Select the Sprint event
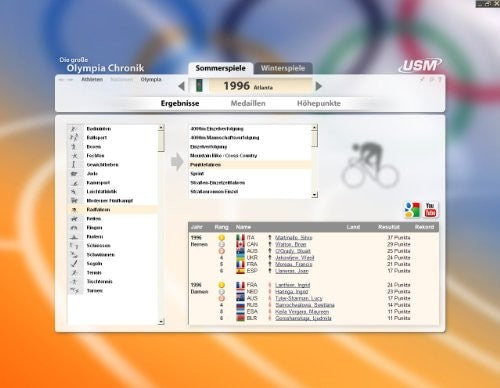 pyautogui.click(x=197, y=174)
